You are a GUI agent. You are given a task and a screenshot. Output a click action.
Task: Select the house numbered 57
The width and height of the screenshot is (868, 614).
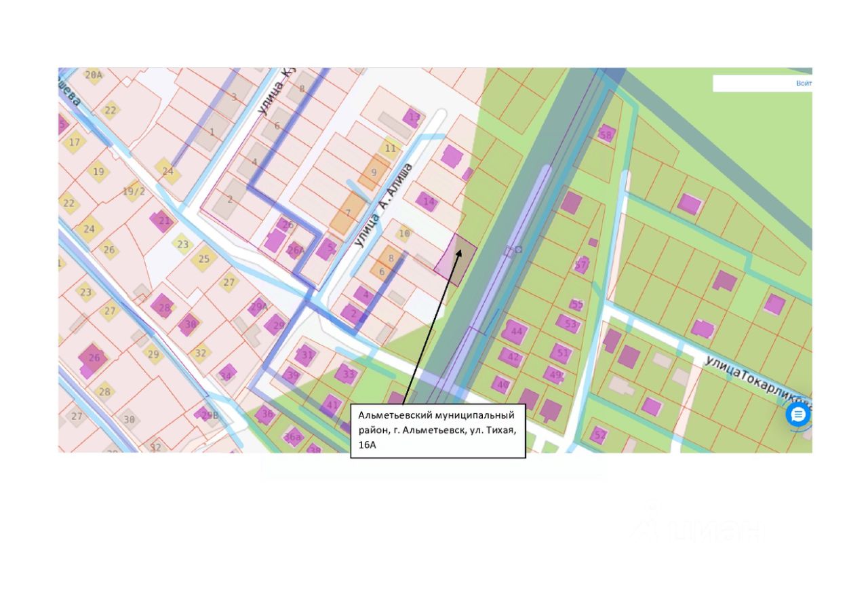[582, 265]
